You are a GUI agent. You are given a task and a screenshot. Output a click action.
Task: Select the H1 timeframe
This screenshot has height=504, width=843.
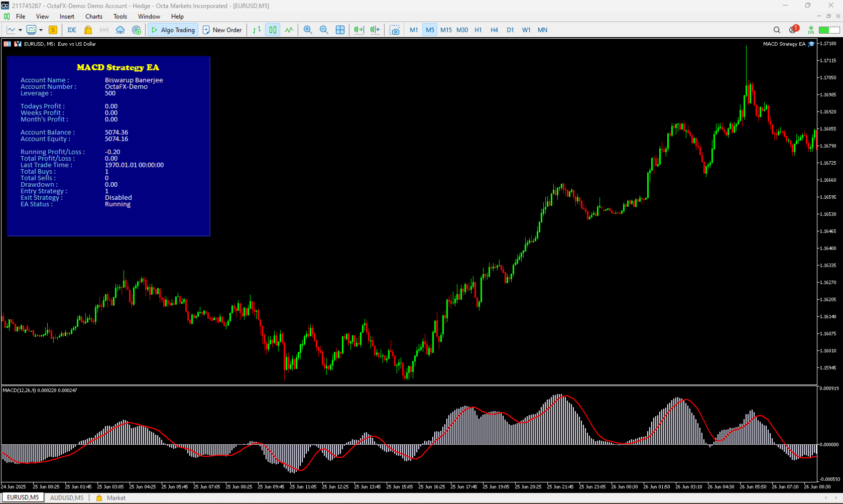478,30
